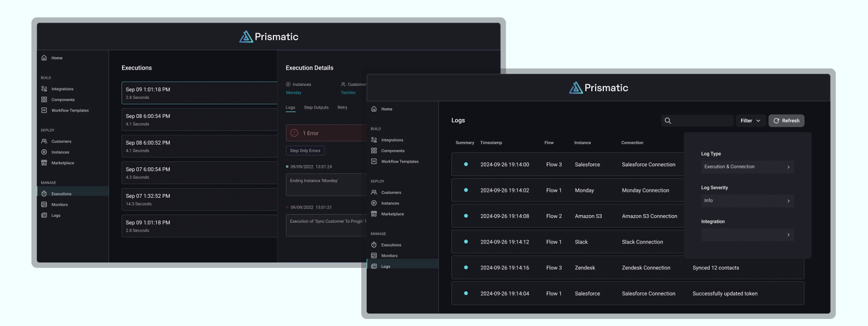Click the Connection column header
Image resolution: width=868 pixels, height=326 pixels.
click(632, 143)
